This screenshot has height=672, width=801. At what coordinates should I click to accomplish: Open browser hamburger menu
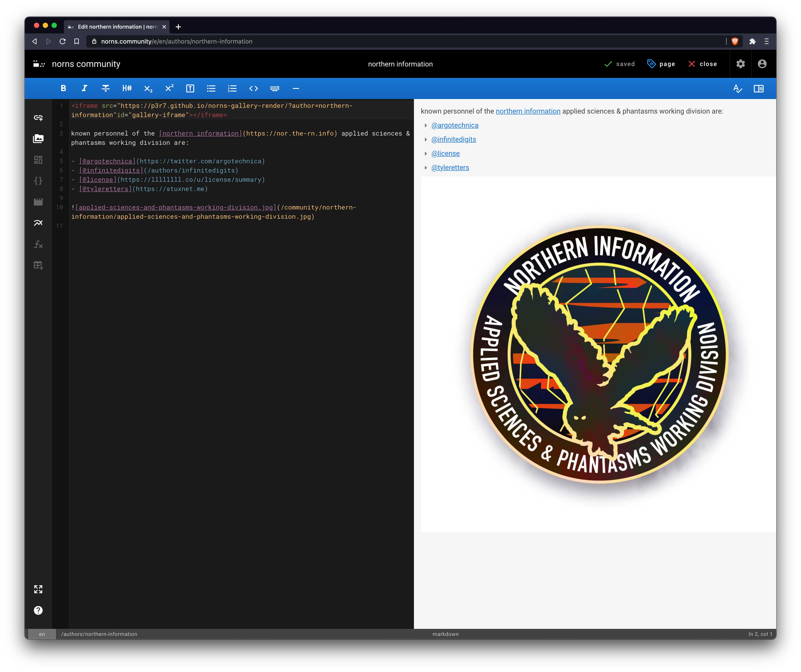(766, 42)
